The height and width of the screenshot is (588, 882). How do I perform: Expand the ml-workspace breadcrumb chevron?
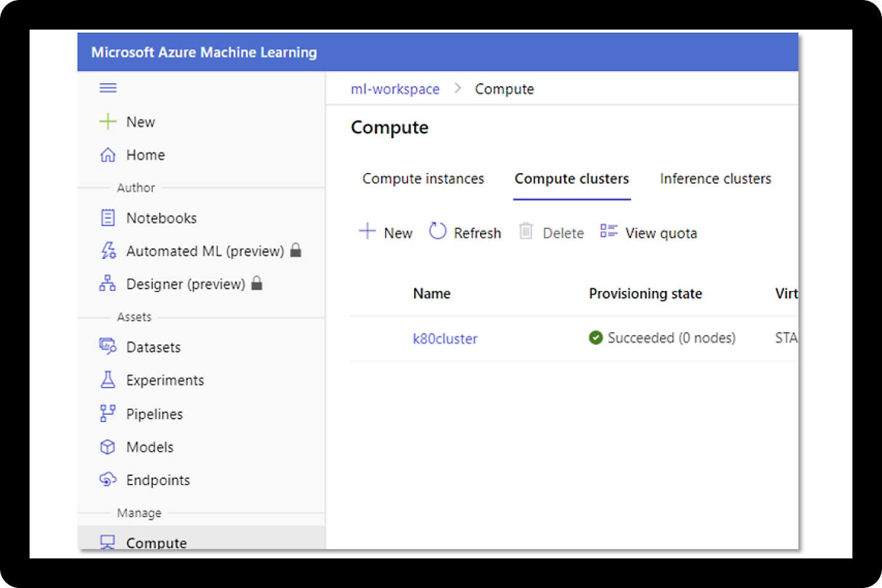click(458, 88)
